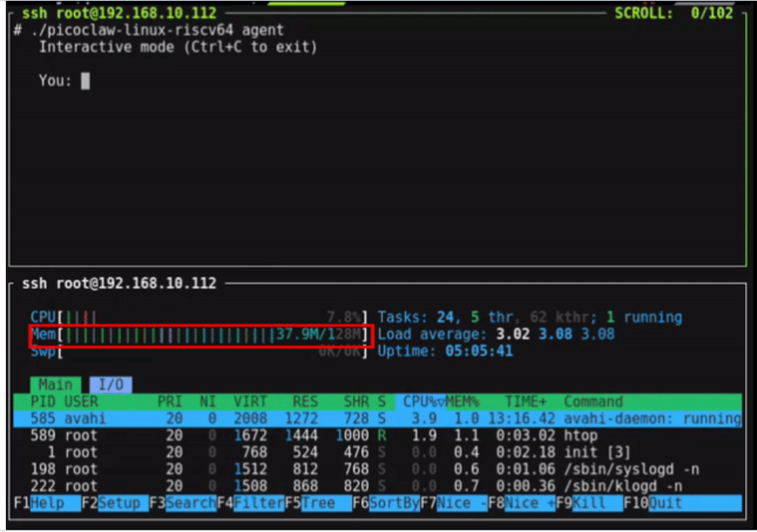Toggle F5 Tree view in htop
This screenshot has width=757, height=532.
pyautogui.click(x=318, y=502)
